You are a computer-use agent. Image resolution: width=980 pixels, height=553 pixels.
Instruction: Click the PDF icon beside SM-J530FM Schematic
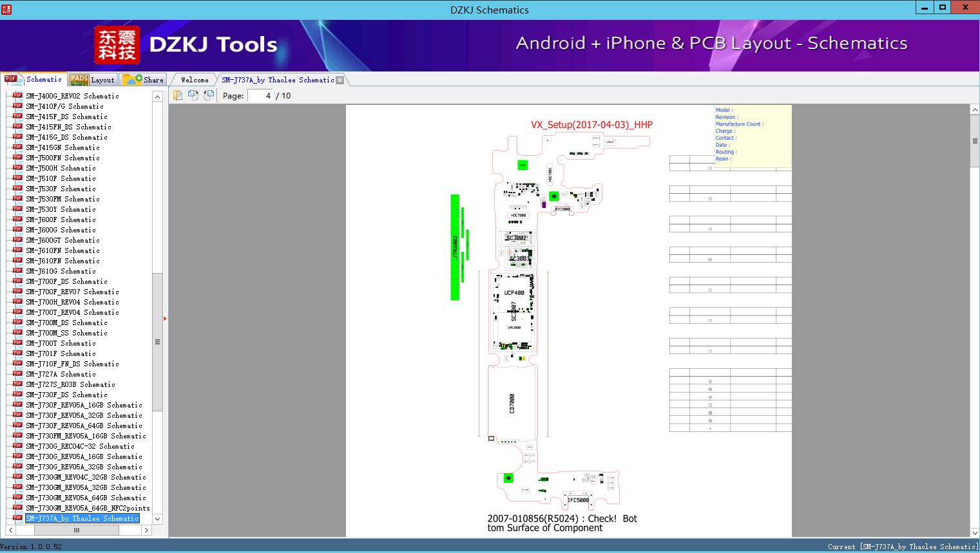pyautogui.click(x=17, y=198)
